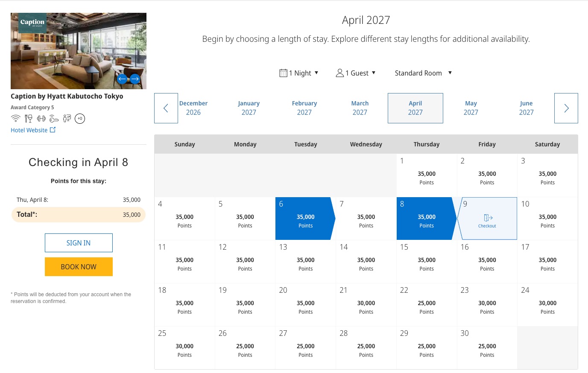Click the fitness center dumbbell icon

[x=41, y=119]
